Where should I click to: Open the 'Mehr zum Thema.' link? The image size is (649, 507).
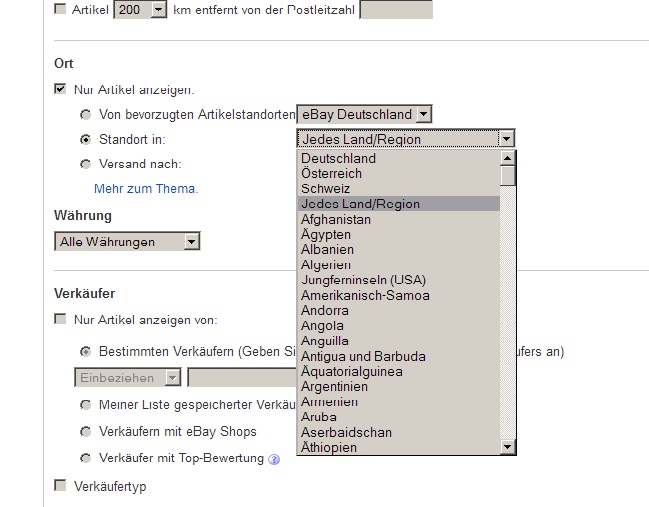pos(146,188)
